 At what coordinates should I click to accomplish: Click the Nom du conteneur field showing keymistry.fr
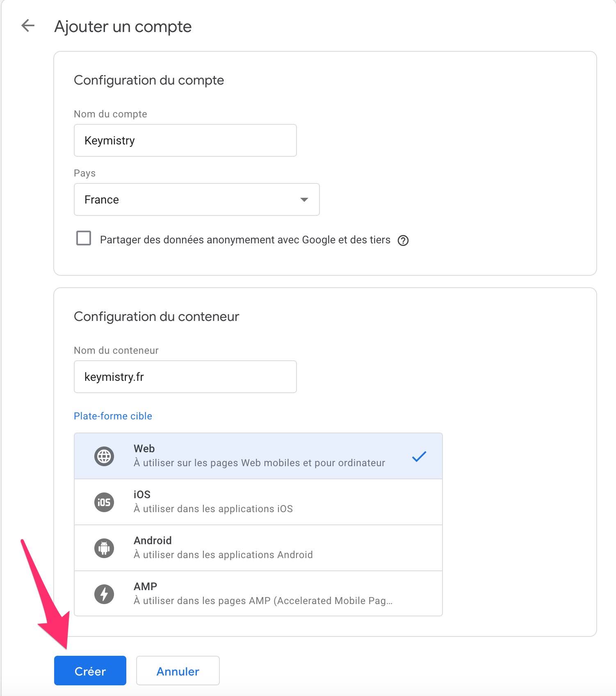[x=185, y=377]
